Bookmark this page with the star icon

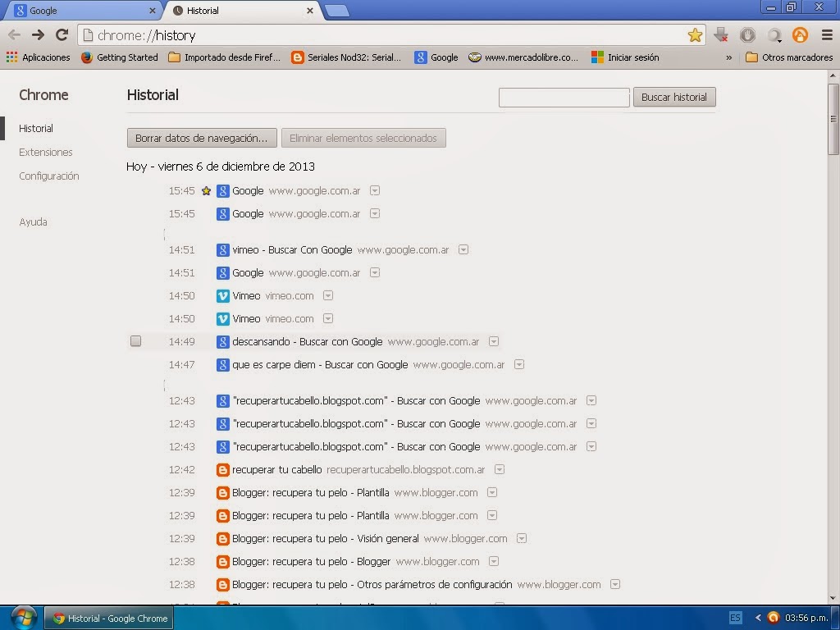coord(695,35)
